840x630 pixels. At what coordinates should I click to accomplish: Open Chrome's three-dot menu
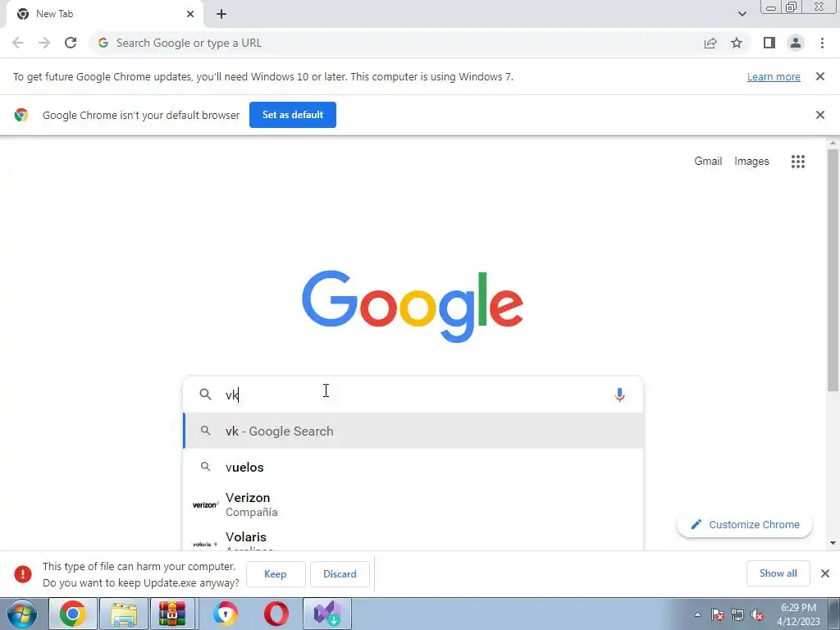pos(822,43)
